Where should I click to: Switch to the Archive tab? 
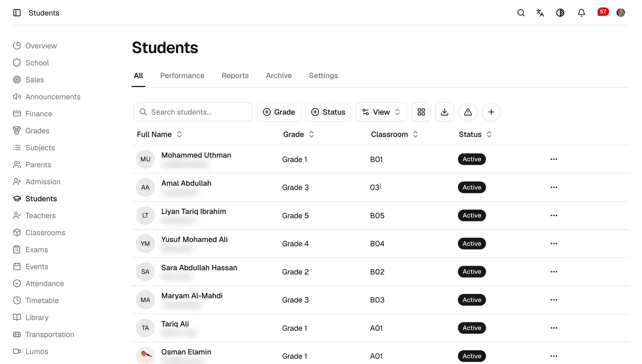point(279,75)
